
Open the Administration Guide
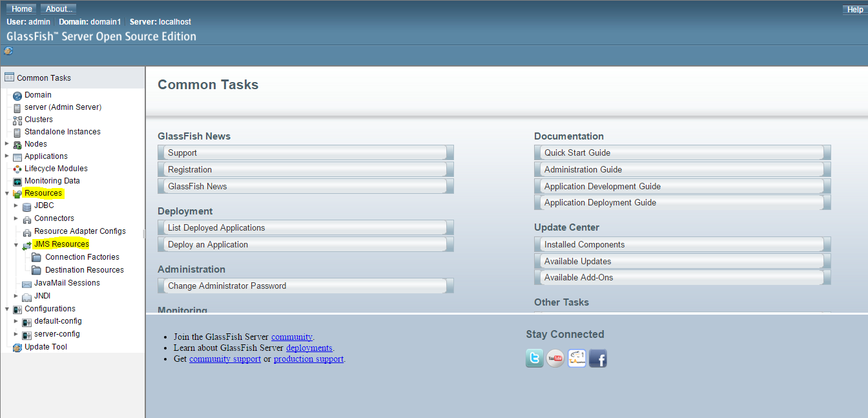683,170
